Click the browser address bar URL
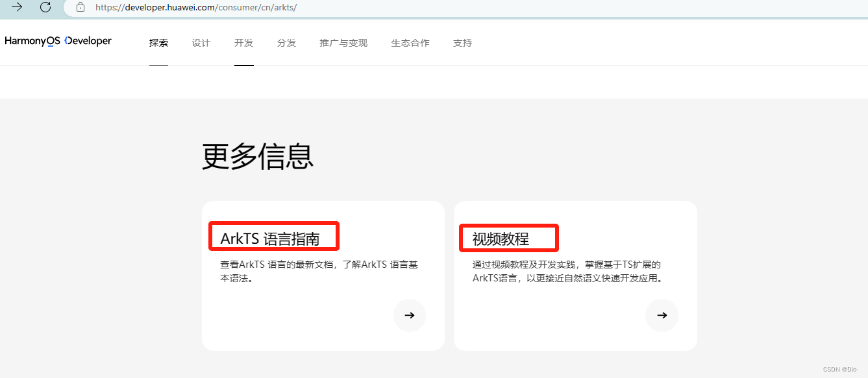 [195, 8]
